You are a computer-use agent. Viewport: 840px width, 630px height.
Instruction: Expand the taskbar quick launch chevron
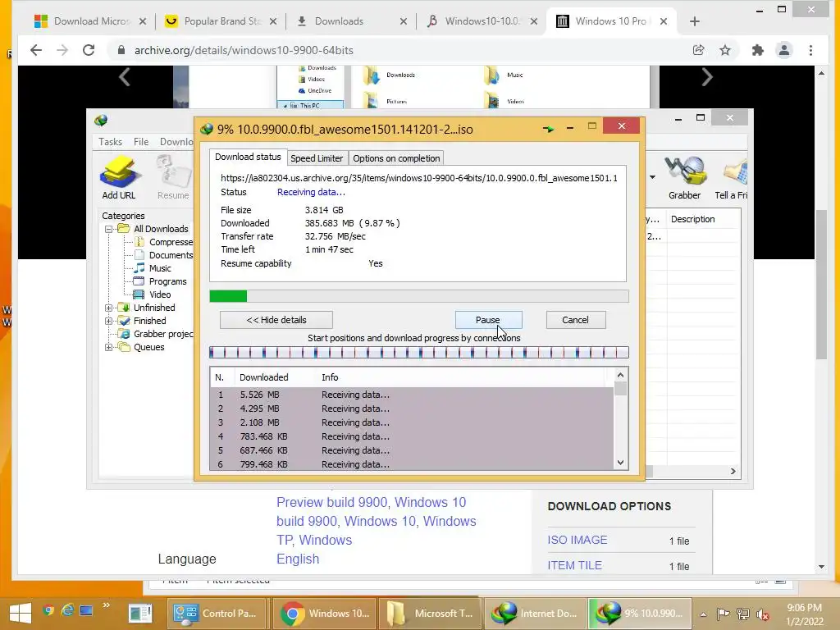(106, 605)
